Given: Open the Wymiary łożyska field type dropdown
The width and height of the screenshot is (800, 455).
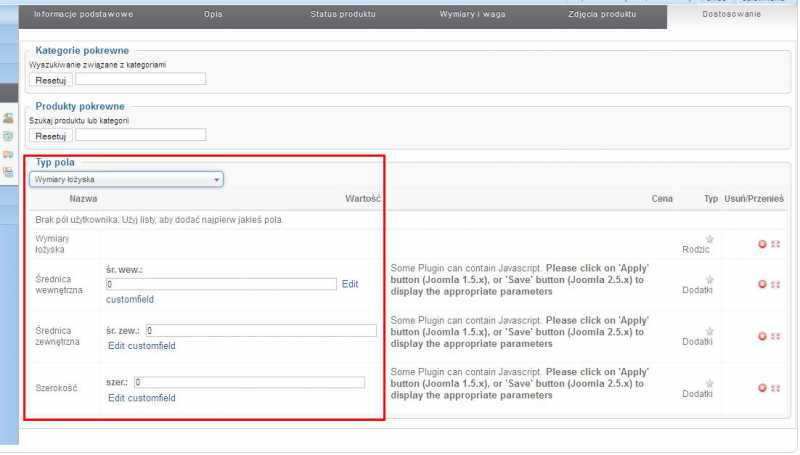Looking at the screenshot, I should (126, 180).
